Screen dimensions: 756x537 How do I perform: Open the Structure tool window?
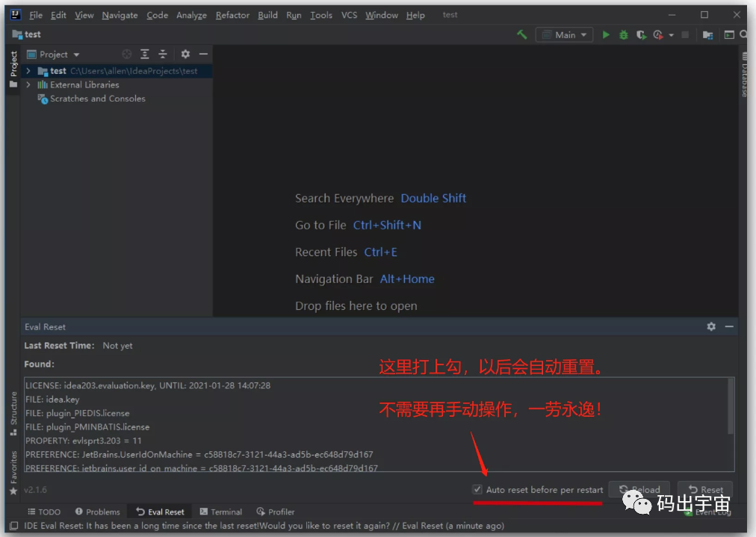click(13, 411)
